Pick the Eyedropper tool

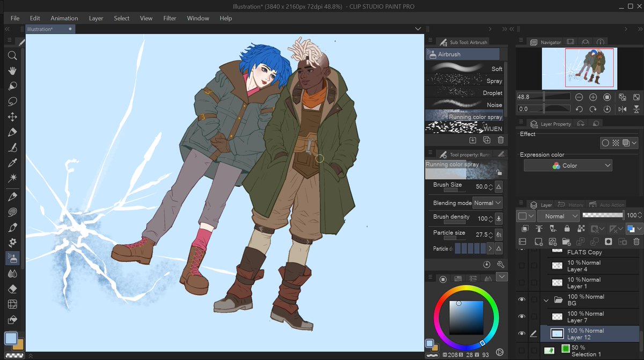tap(12, 163)
